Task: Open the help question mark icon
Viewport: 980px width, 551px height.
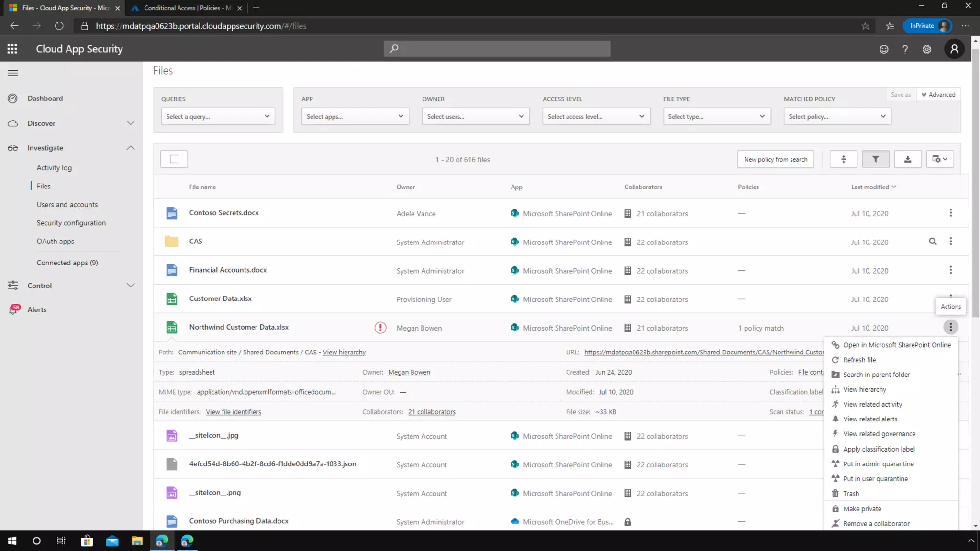Action: (x=905, y=49)
